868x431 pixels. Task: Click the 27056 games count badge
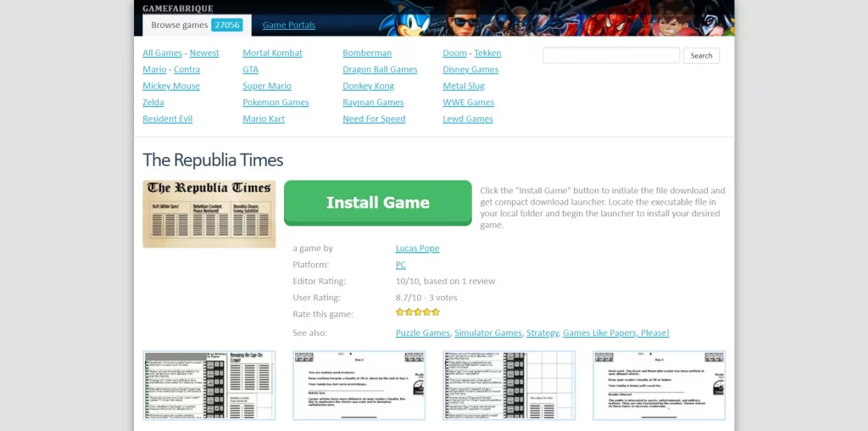(227, 25)
